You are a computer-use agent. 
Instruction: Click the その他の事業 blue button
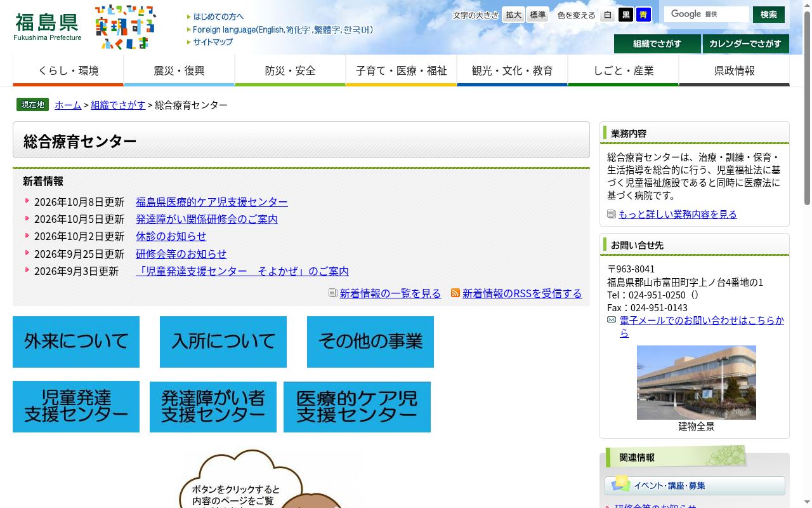click(x=370, y=342)
